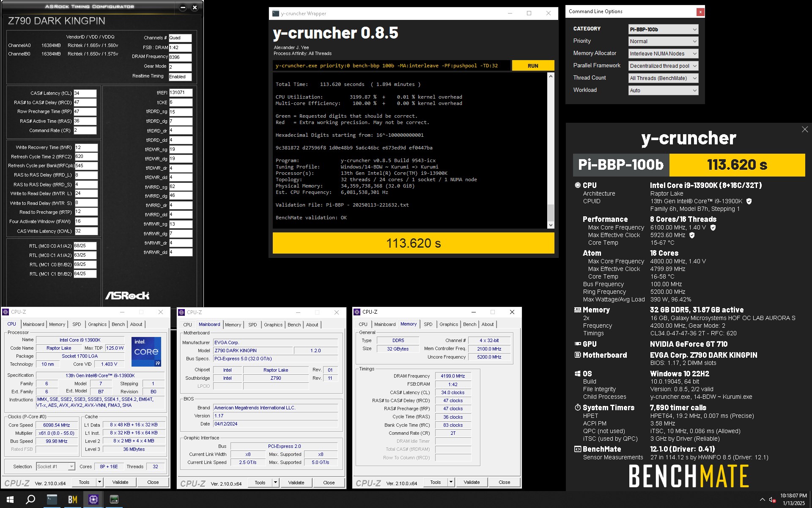The image size is (812, 508).
Task: Click Tools button in middle CPU-Z window
Action: [x=260, y=483]
